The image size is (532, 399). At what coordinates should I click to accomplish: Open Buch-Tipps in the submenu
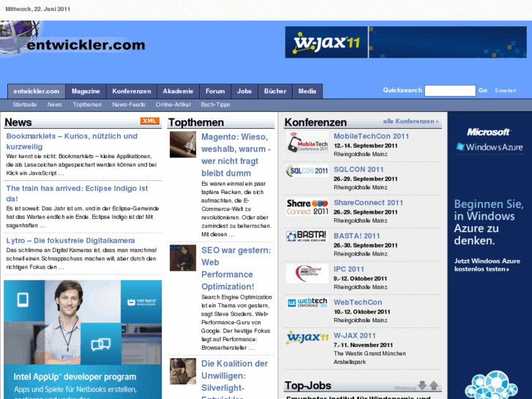[x=215, y=105]
